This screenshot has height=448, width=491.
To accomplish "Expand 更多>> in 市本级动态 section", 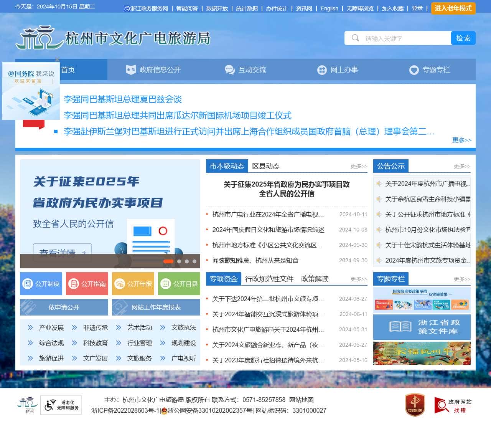I will click(359, 166).
